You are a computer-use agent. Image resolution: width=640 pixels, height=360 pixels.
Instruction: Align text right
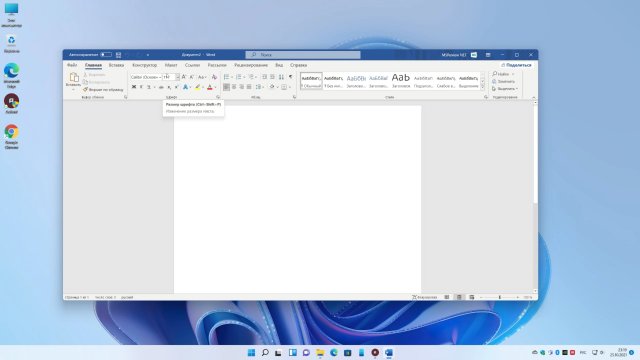pos(242,87)
